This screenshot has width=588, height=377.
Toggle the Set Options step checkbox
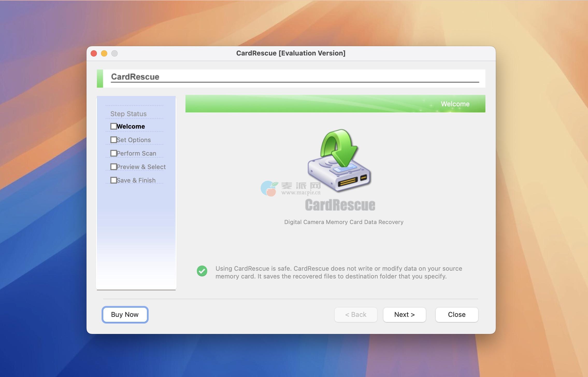pos(113,140)
